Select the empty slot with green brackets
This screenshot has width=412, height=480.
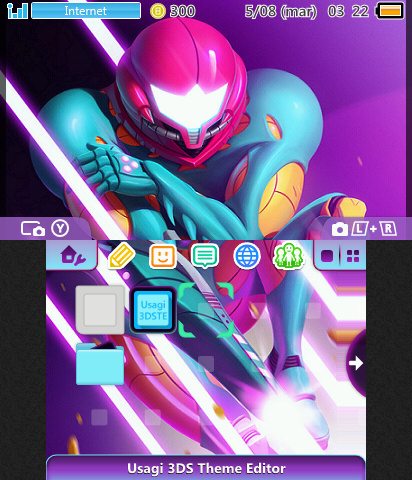(x=206, y=310)
